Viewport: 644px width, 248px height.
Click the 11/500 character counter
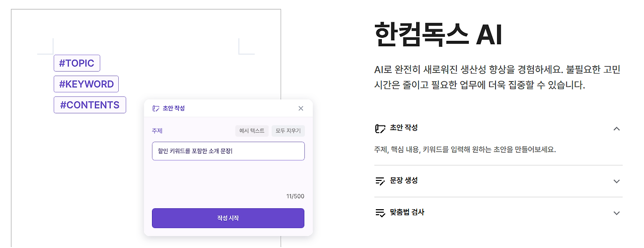(x=295, y=197)
